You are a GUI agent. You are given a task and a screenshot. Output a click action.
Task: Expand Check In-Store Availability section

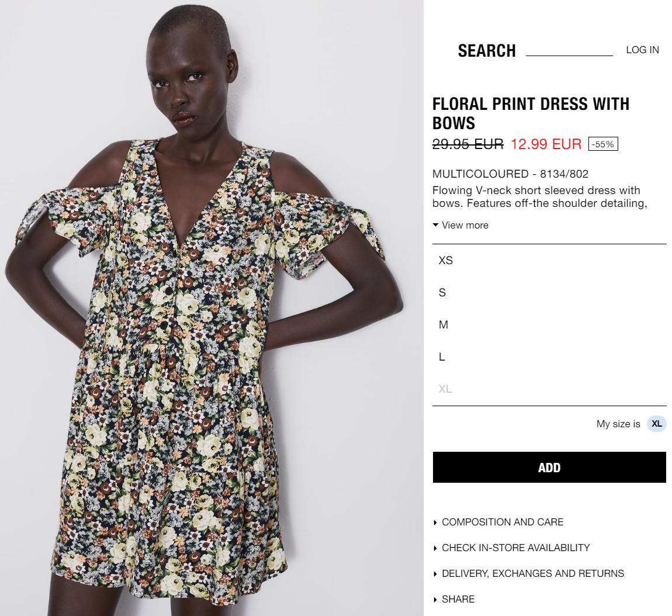click(515, 548)
